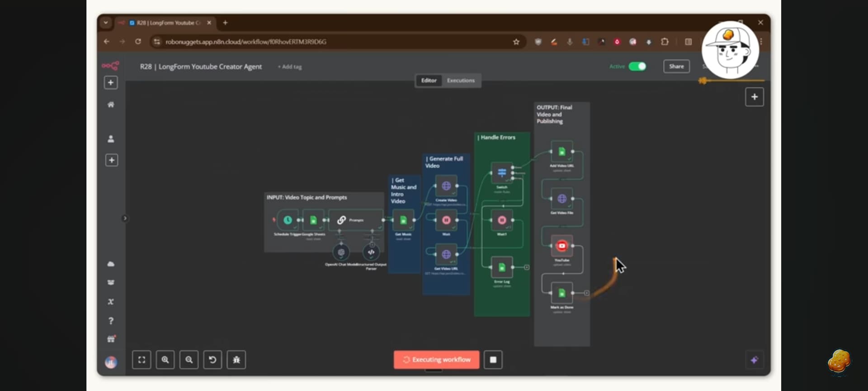Switch to the Executions tab

coord(461,81)
